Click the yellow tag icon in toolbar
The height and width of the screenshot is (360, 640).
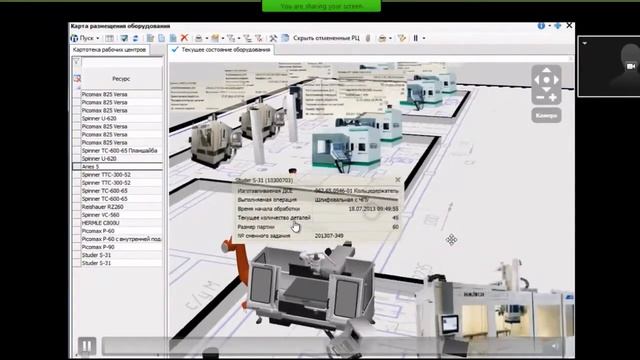402,38
